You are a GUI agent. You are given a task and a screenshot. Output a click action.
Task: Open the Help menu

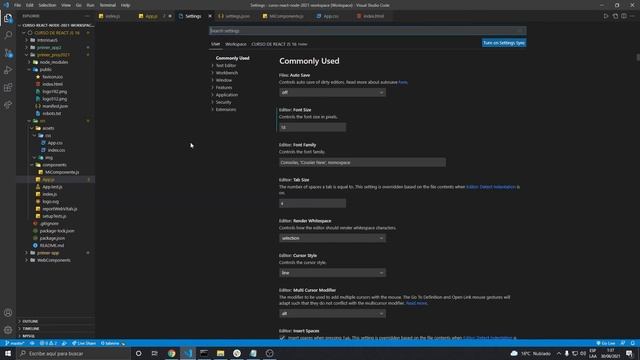125,5
